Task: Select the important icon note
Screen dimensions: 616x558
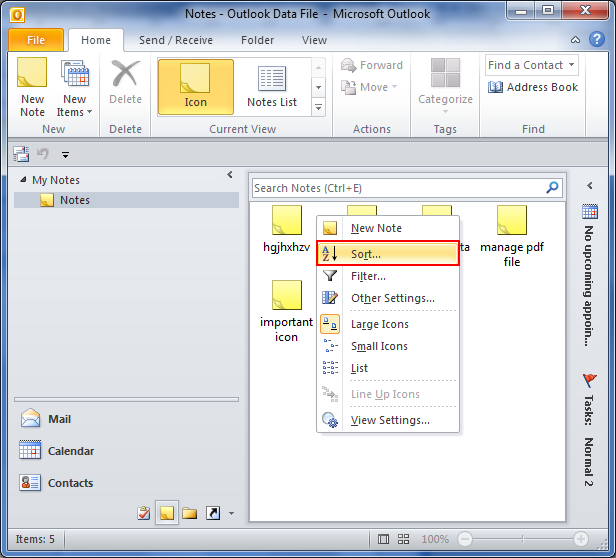Action: click(x=286, y=311)
